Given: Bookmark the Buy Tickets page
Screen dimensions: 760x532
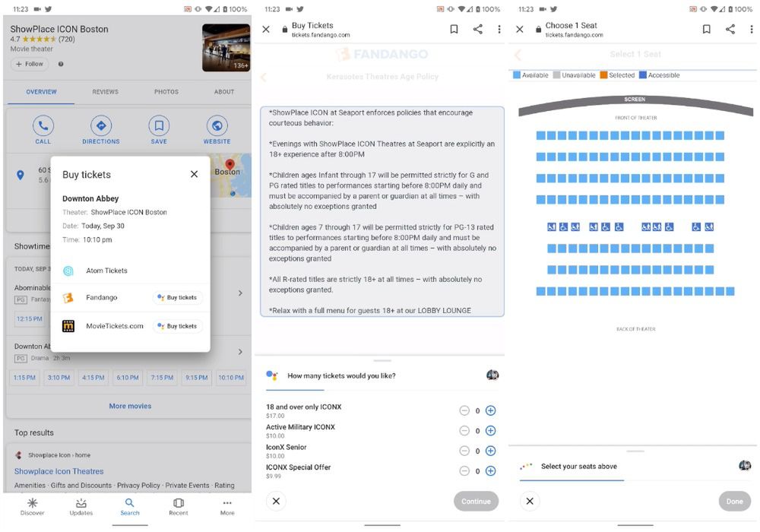Looking at the screenshot, I should point(454,29).
